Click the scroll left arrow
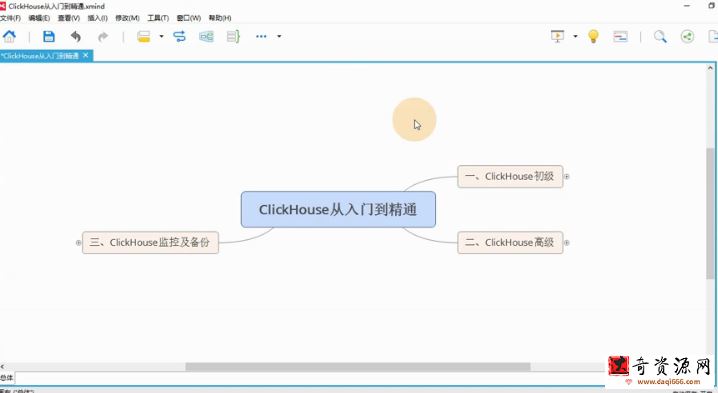This screenshot has width=718, height=393. click(x=3, y=367)
